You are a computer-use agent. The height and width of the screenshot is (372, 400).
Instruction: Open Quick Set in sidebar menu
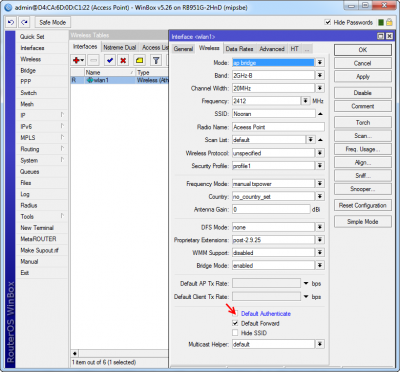(32, 37)
